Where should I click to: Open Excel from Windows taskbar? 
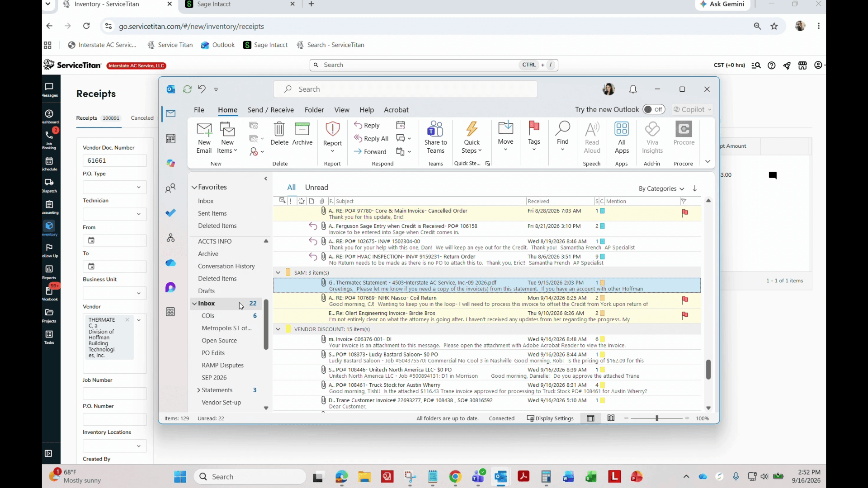591,477
